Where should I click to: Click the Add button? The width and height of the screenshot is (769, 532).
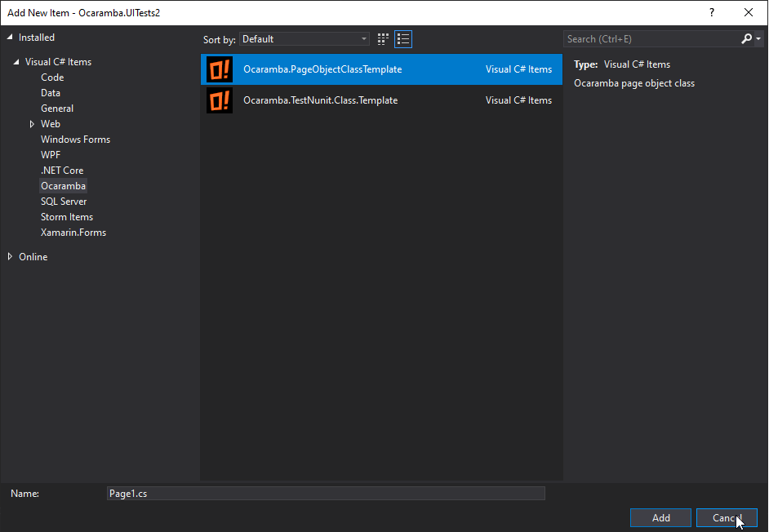[x=660, y=518]
